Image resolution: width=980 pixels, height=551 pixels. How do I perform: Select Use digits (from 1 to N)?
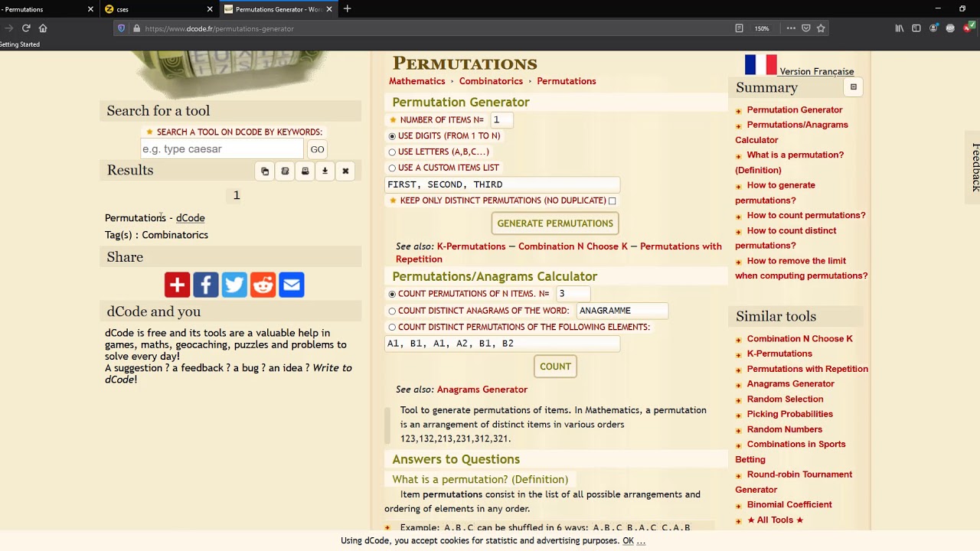point(392,136)
